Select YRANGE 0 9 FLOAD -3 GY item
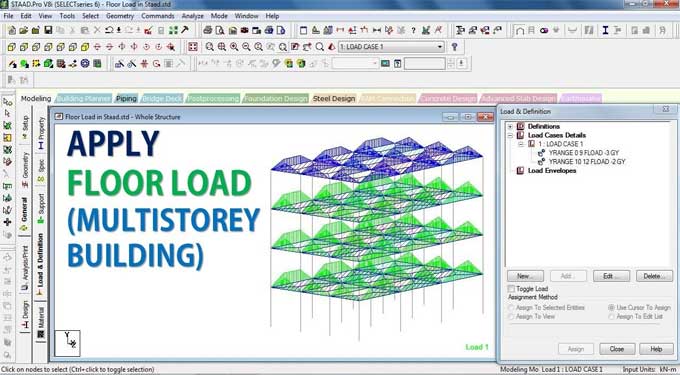 point(584,153)
